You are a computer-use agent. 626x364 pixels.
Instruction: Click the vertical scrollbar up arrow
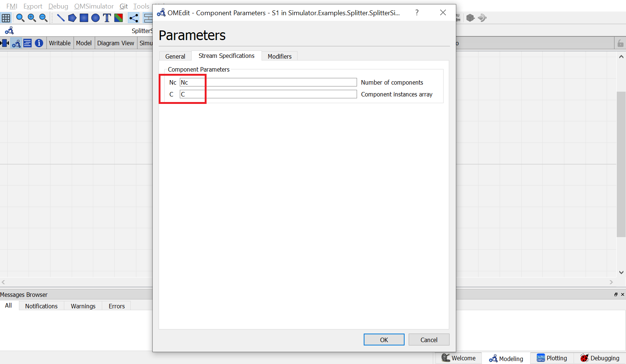click(x=621, y=57)
